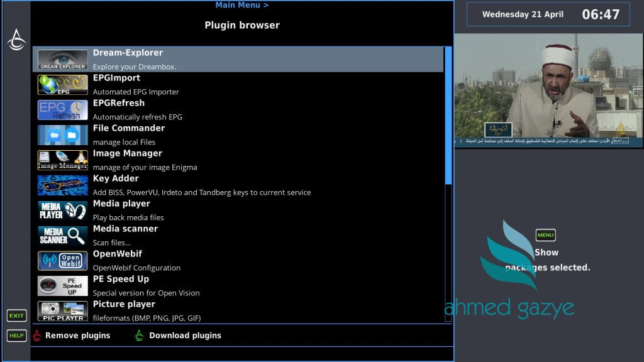This screenshot has width=644, height=362.
Task: Click 'Scan files...' description
Action: pyautogui.click(x=112, y=243)
